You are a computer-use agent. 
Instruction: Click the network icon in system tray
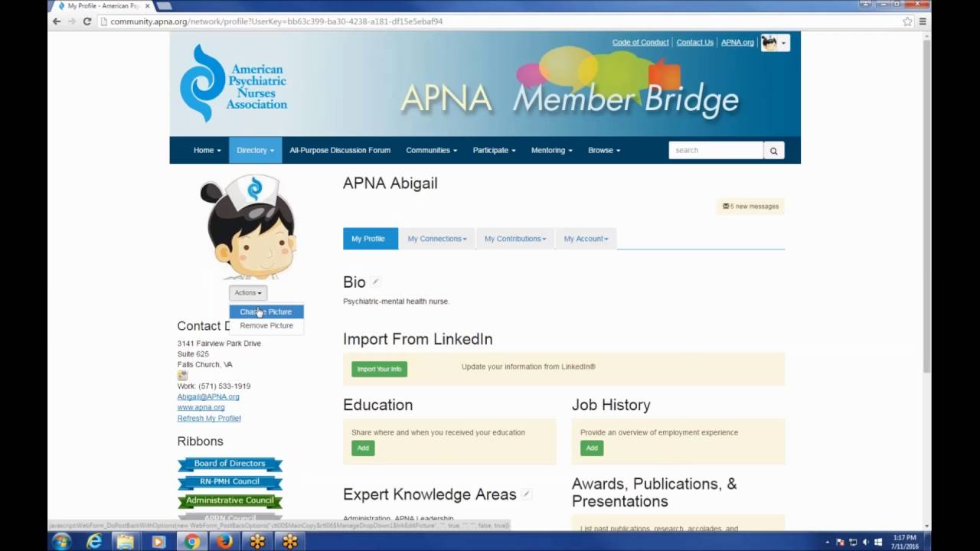[x=853, y=543]
